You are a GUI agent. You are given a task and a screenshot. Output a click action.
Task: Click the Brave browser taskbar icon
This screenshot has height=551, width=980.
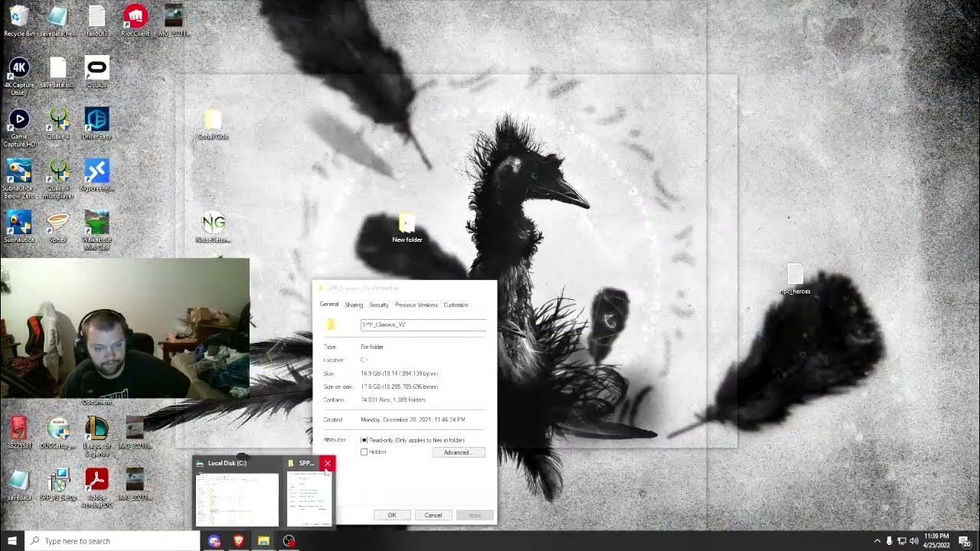click(x=238, y=541)
